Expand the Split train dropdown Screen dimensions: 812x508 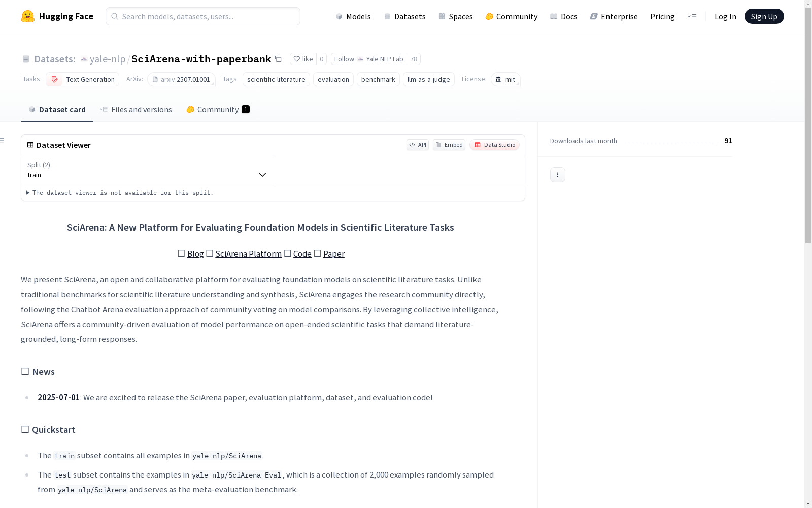147,170
